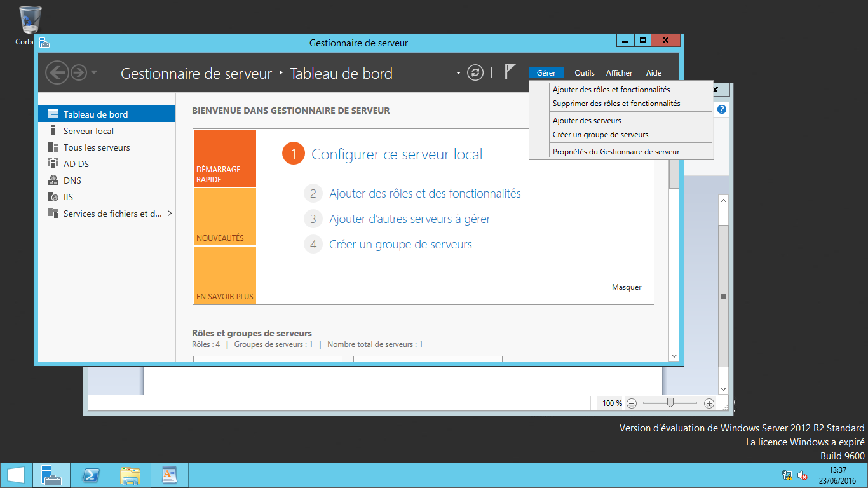Screen dimensions: 868x488
Task: Refresh the Server Manager dashboard
Action: point(475,72)
